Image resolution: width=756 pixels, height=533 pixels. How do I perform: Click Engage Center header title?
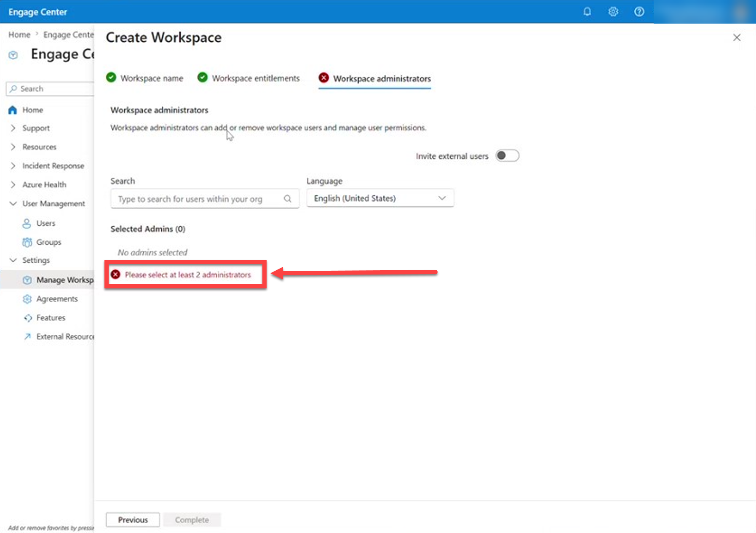[38, 12]
